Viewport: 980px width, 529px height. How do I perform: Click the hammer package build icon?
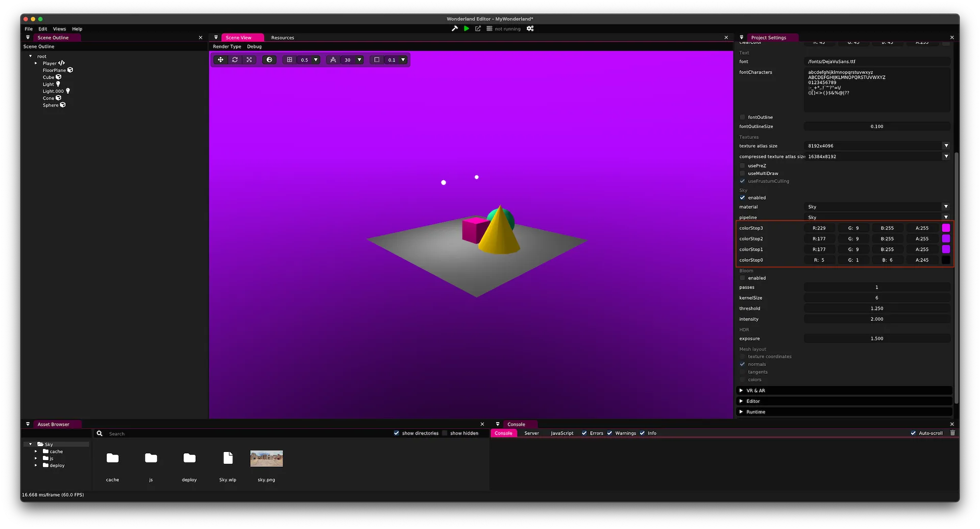455,29
